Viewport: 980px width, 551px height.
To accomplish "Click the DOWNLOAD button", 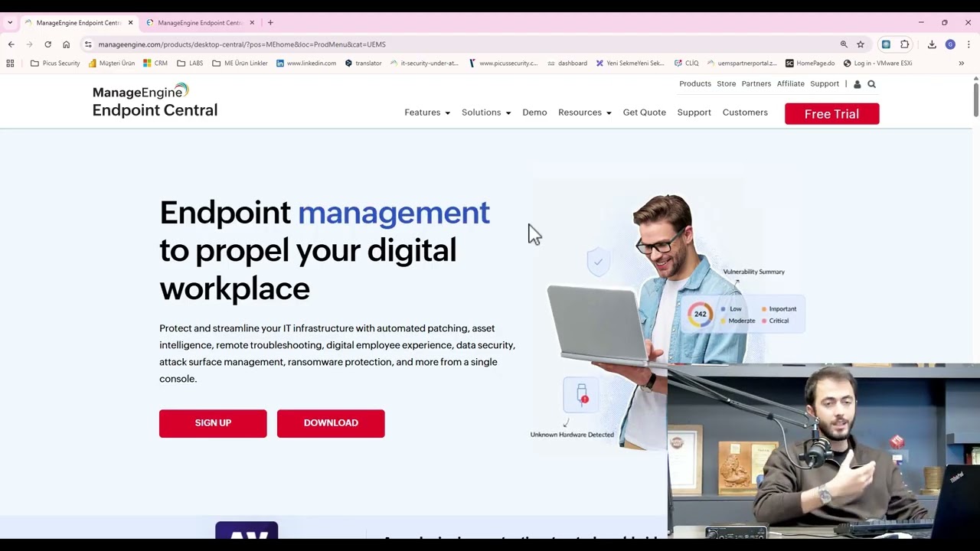I will tap(331, 423).
